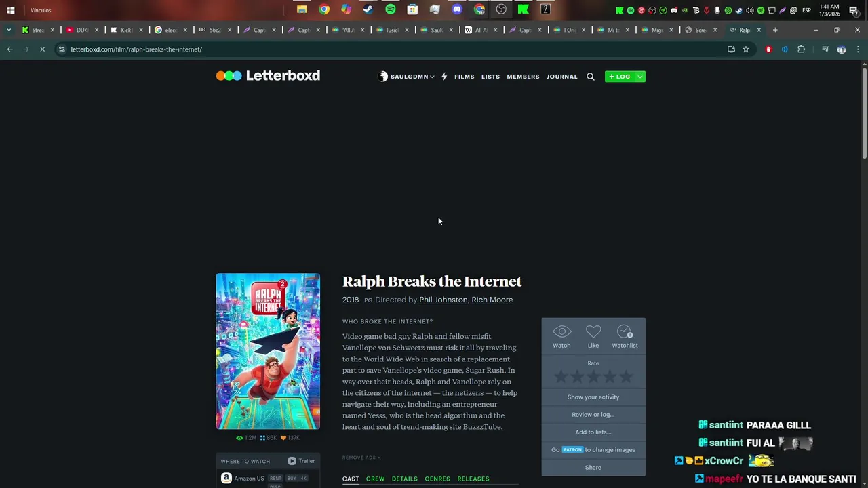
Task: Stop loading the page
Action: (x=42, y=49)
